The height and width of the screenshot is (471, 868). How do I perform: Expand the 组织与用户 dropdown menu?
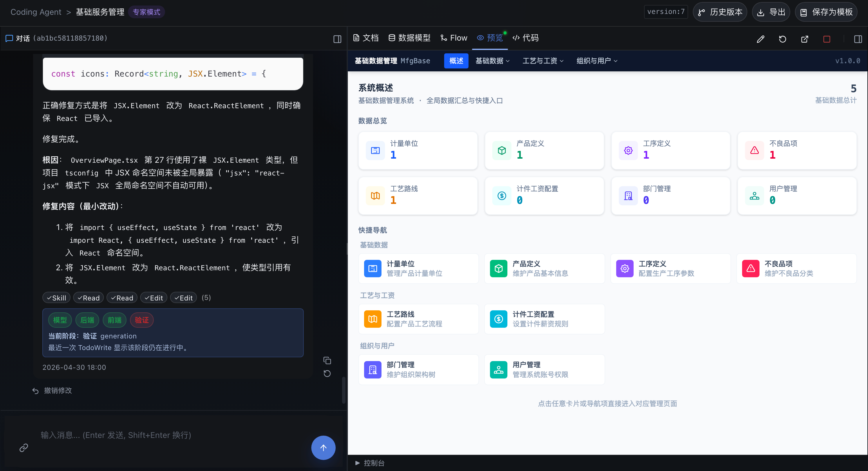(x=597, y=61)
